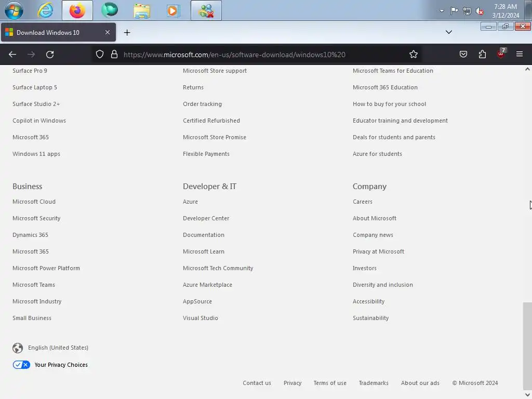Open Small Business link
532x399 pixels.
[x=32, y=318]
